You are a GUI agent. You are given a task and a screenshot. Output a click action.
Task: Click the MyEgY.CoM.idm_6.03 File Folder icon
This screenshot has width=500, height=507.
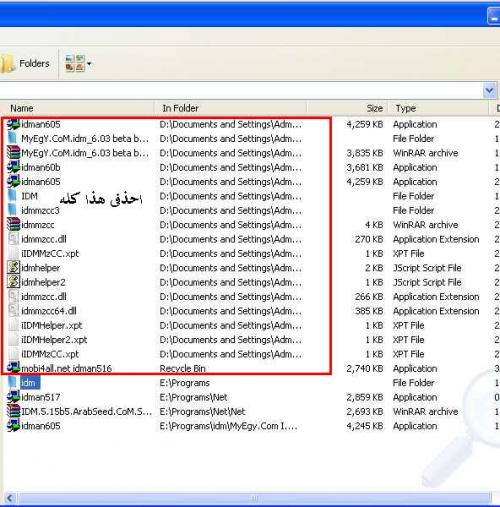13,138
